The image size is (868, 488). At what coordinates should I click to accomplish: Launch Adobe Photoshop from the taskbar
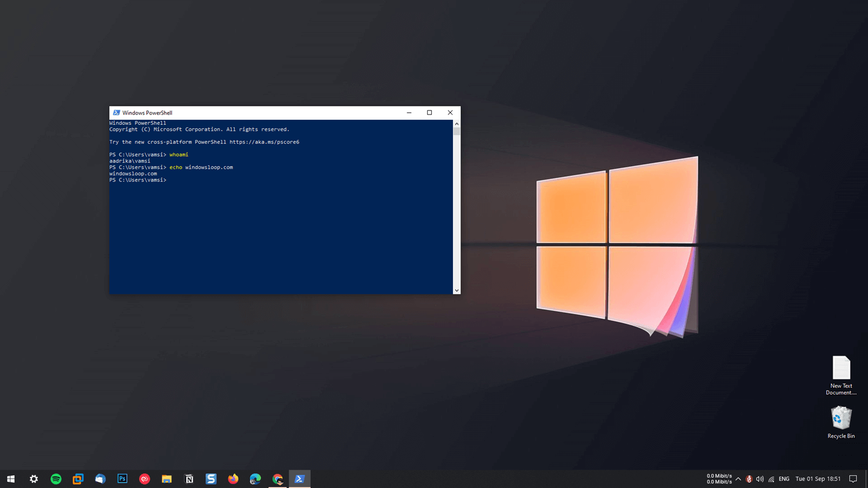[x=122, y=479]
